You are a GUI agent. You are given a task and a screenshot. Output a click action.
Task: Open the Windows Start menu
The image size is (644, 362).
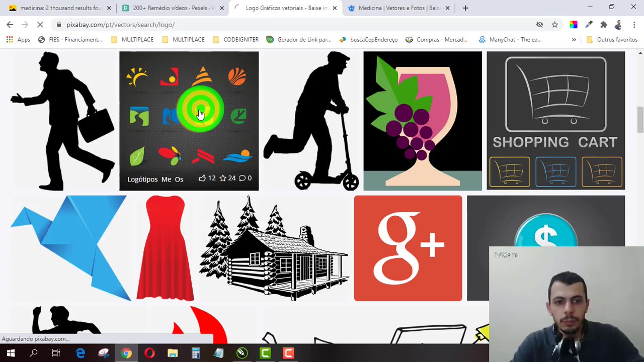10,353
